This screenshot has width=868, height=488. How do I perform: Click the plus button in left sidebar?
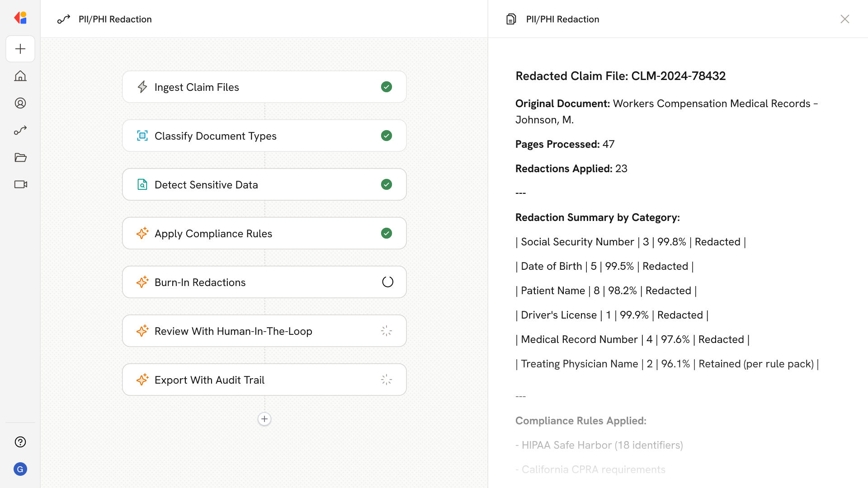coord(20,49)
